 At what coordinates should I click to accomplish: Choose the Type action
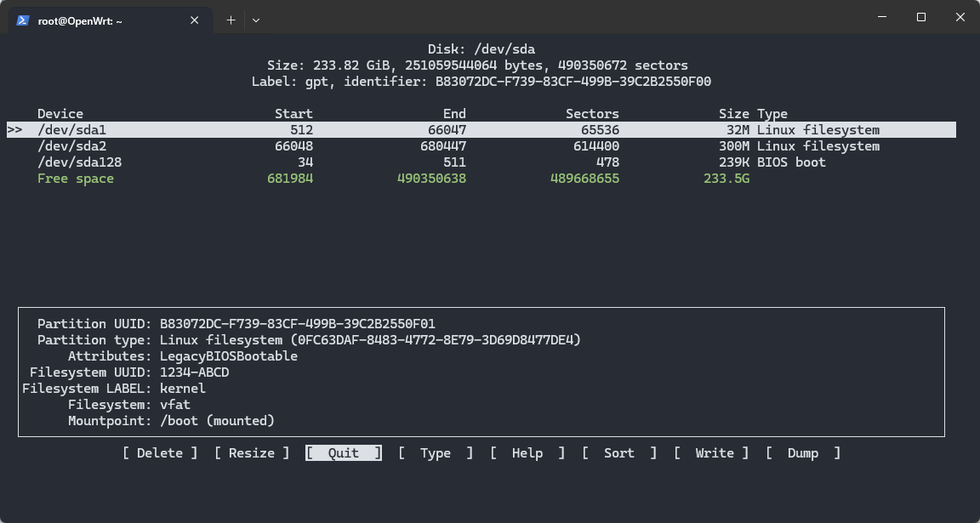coord(435,453)
